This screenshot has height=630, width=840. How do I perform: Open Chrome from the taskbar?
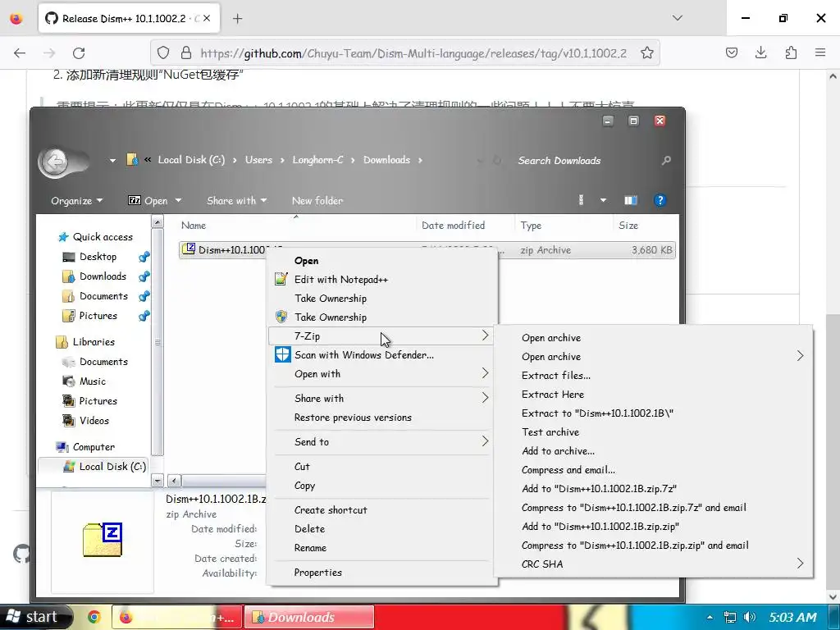click(x=94, y=617)
